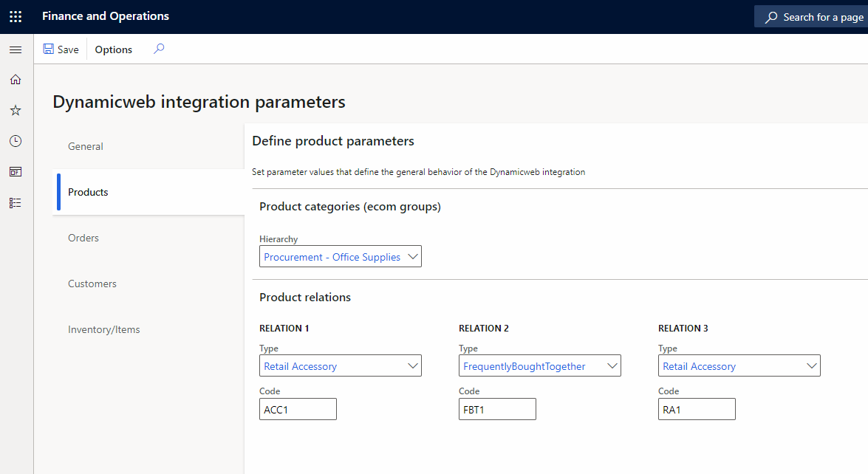
Task: Select the Customers tab
Action: tap(92, 284)
